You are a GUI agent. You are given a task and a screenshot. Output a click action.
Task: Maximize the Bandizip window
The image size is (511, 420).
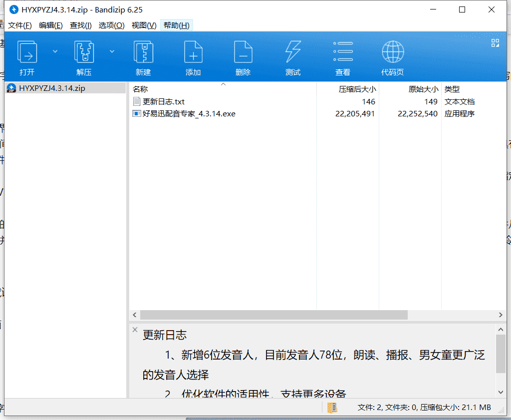[x=462, y=9]
